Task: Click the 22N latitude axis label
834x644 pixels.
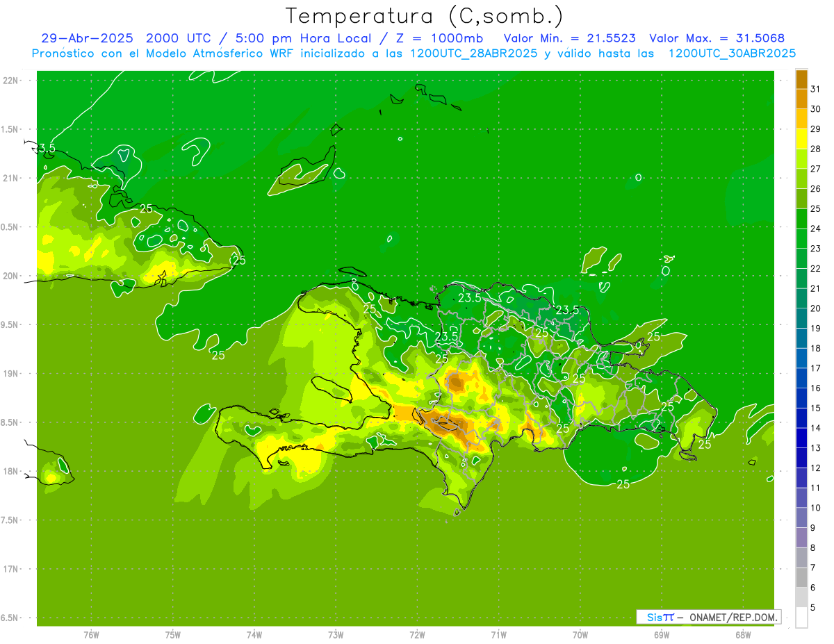Action: [11, 80]
